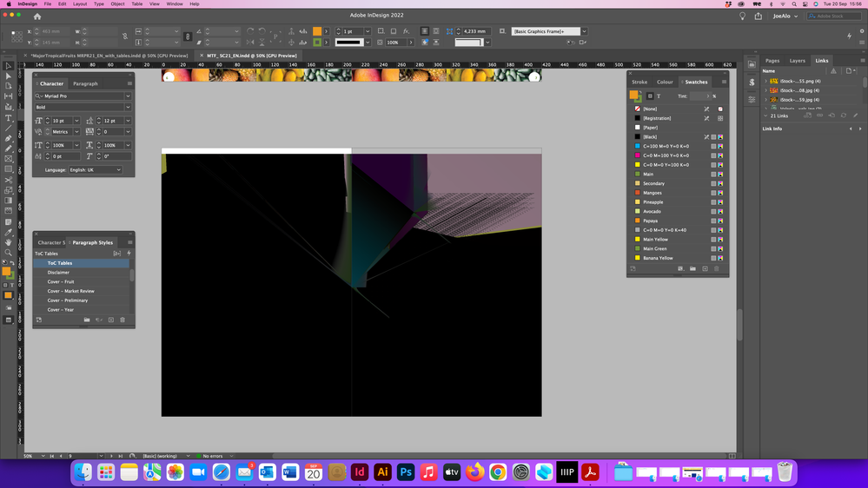Choose the Zoom tool
Image resolution: width=868 pixels, height=488 pixels.
(x=9, y=253)
